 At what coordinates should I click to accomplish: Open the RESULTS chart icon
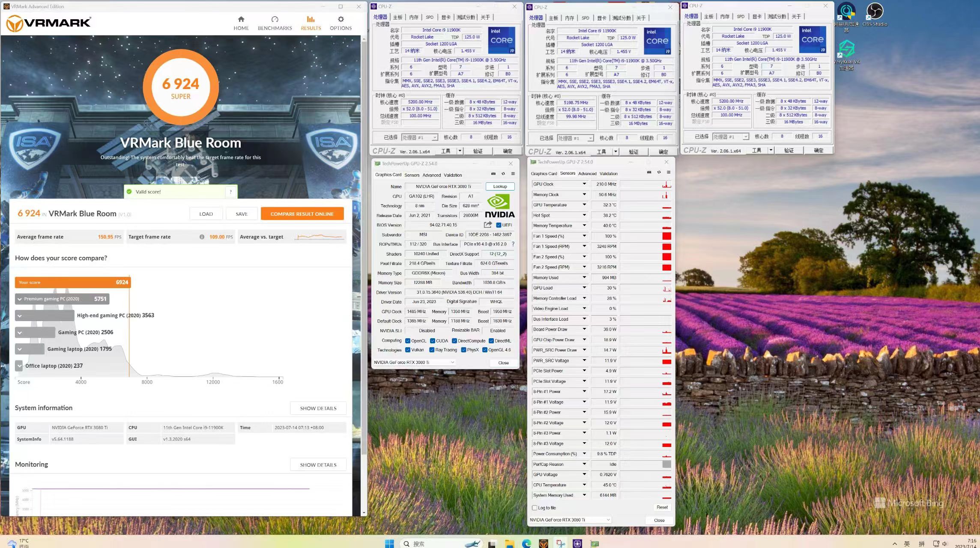point(311,19)
